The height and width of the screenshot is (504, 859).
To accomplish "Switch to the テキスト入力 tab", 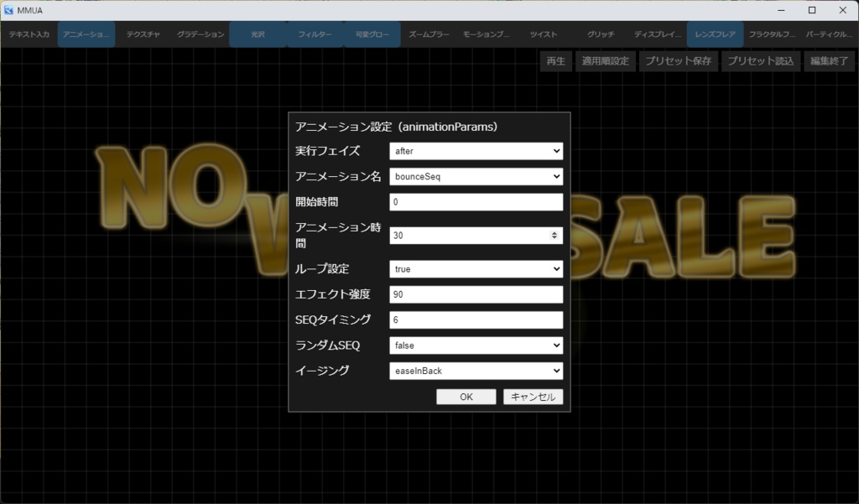I will click(x=28, y=35).
